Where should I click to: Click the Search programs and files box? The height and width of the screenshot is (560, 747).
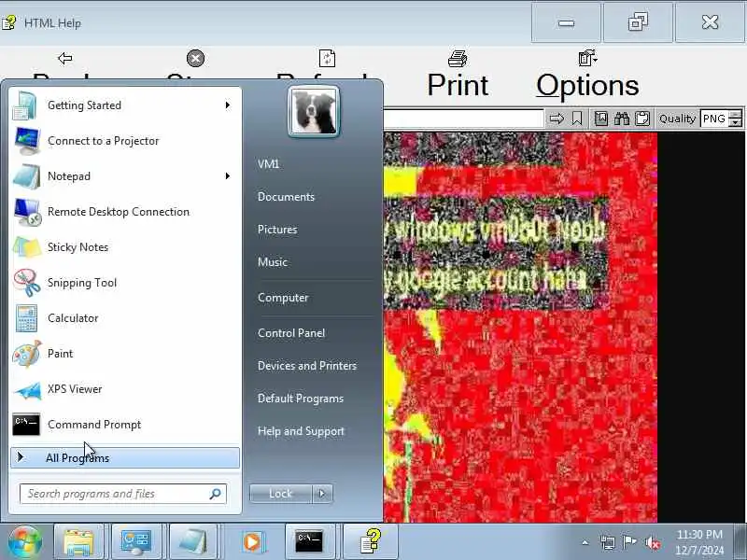[x=123, y=494]
